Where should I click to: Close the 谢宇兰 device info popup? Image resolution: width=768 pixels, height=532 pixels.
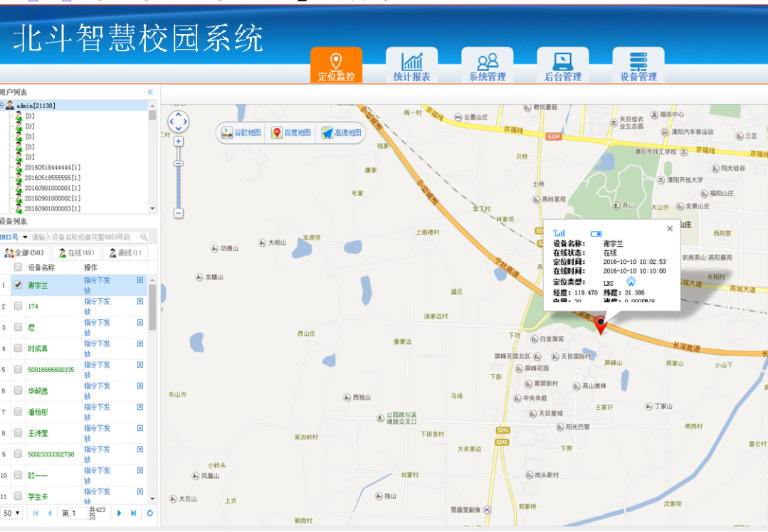click(670, 228)
